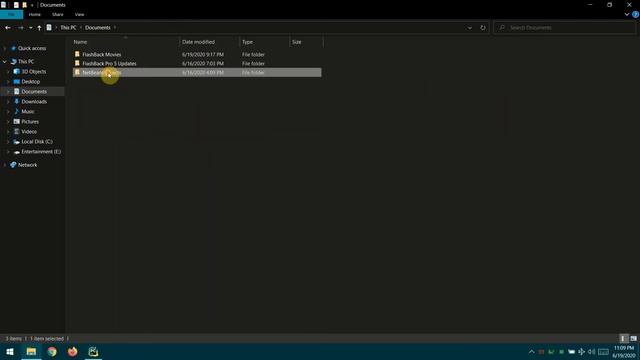Go forward using the forward arrow
Viewport: 640px width, 360px height.
[x=20, y=28]
